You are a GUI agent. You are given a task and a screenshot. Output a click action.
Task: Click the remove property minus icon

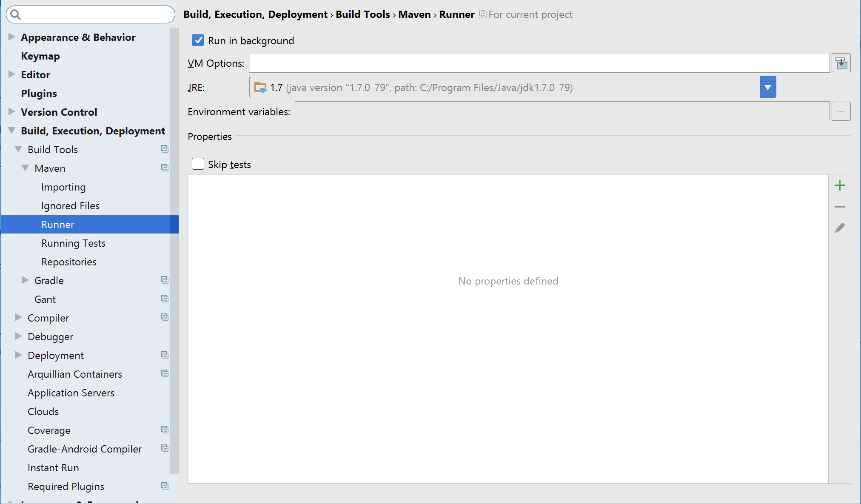(840, 207)
